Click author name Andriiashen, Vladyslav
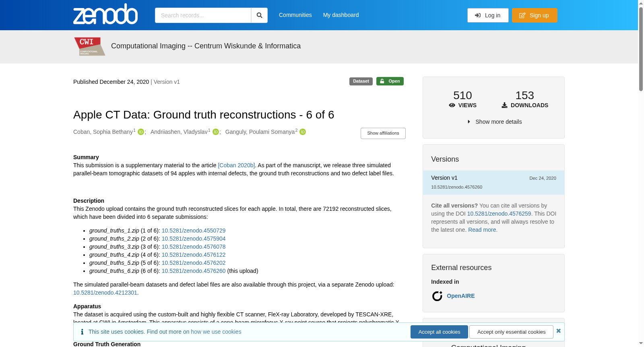644x347 pixels. pyautogui.click(x=179, y=132)
